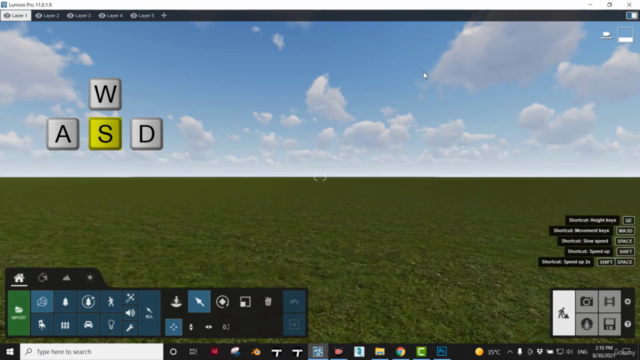
Task: Switch to Panorama mode icon
Action: [x=587, y=324]
